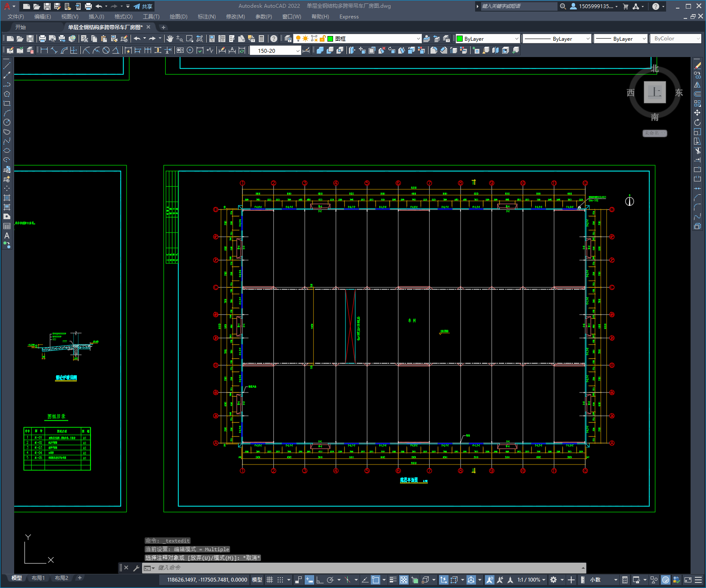The width and height of the screenshot is (706, 588).
Task: Click the 共享 share button
Action: pos(143,6)
